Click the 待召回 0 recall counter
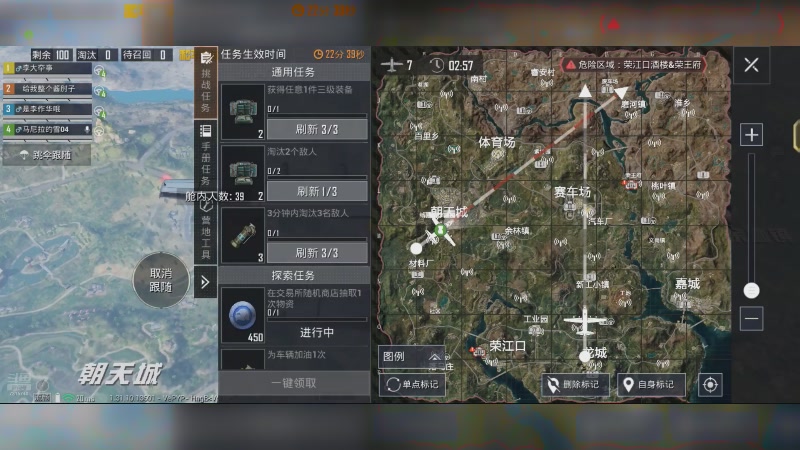 146,55
